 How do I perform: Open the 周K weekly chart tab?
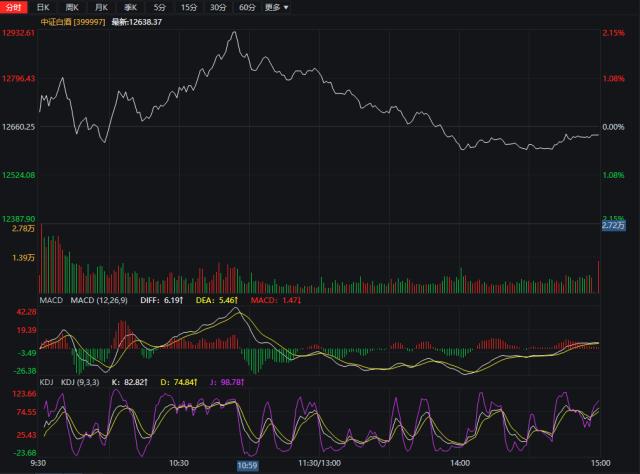click(72, 7)
